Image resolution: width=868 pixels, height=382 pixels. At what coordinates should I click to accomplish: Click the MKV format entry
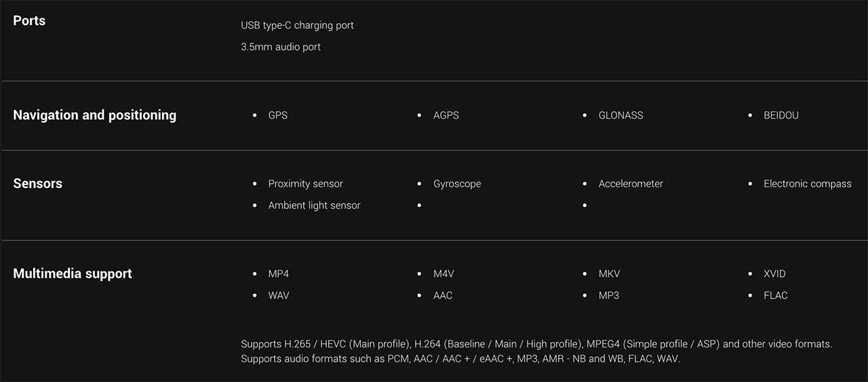click(609, 274)
